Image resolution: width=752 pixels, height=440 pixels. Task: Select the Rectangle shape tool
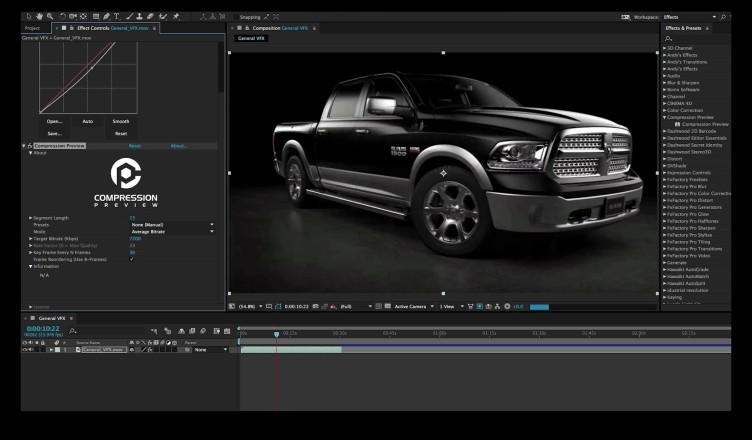pyautogui.click(x=96, y=17)
